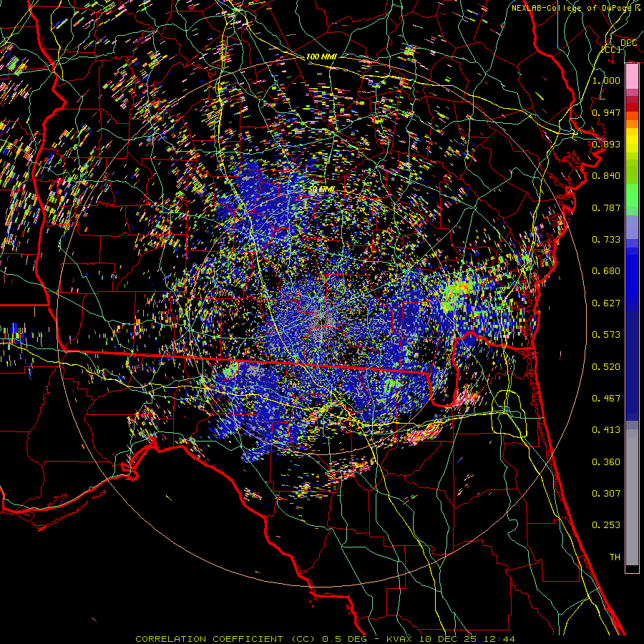Select the 0.947 legend value
Screen dimensions: 644x644
(606, 112)
